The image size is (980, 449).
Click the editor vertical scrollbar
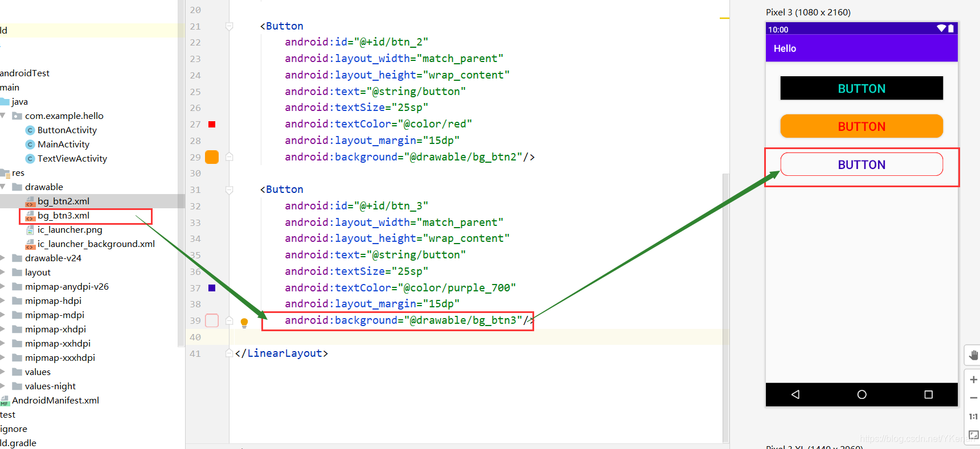pyautogui.click(x=725, y=307)
